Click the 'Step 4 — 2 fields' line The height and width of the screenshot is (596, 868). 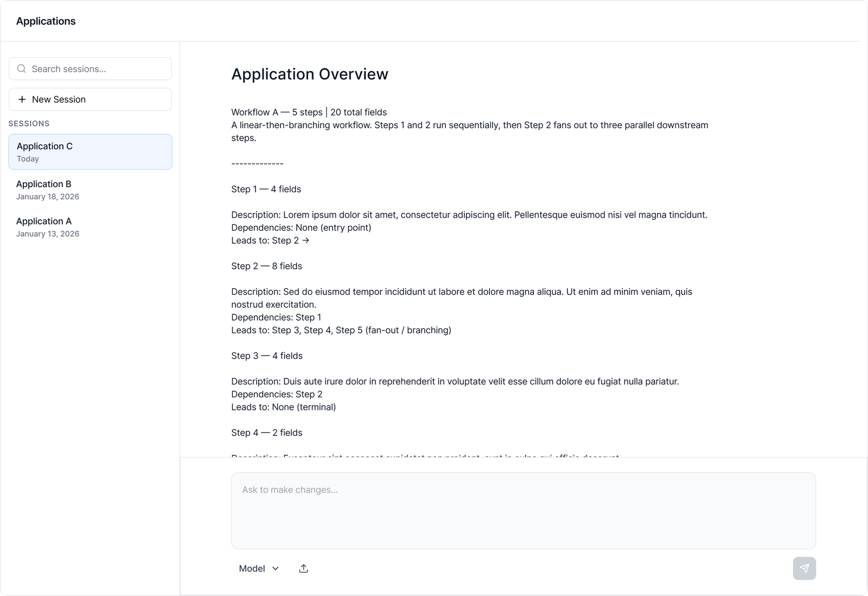(x=267, y=433)
